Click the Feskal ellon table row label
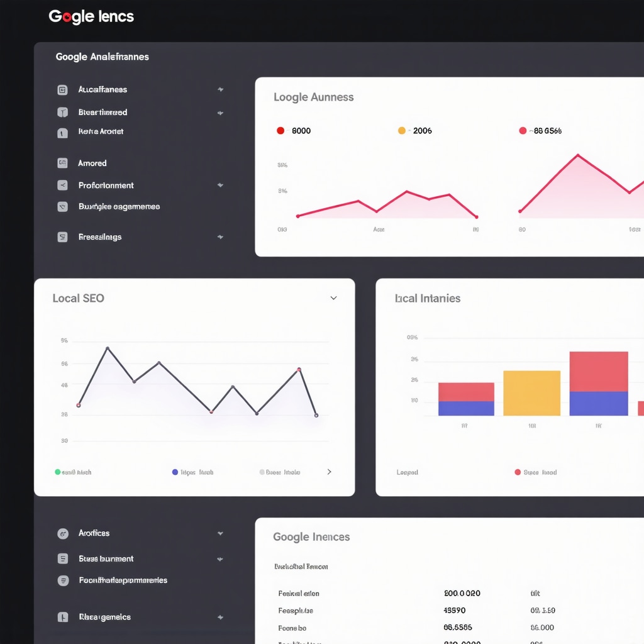 click(299, 594)
